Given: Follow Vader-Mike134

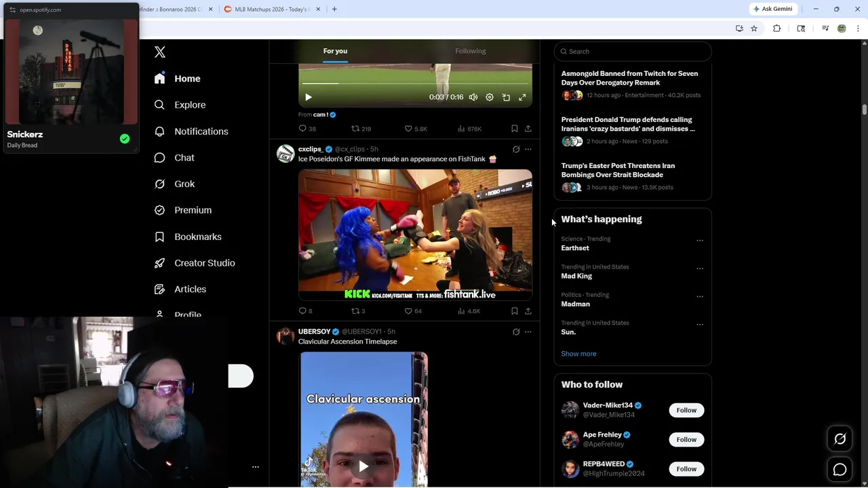Looking at the screenshot, I should coord(686,410).
